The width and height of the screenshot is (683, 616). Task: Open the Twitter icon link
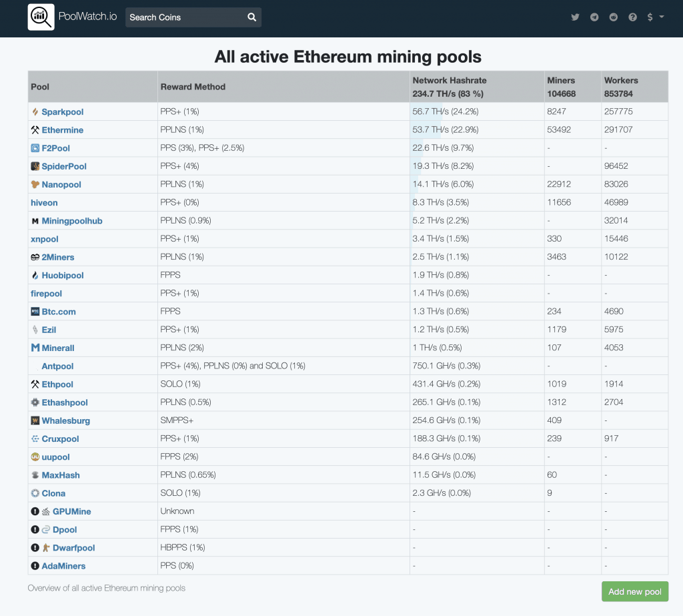[575, 17]
